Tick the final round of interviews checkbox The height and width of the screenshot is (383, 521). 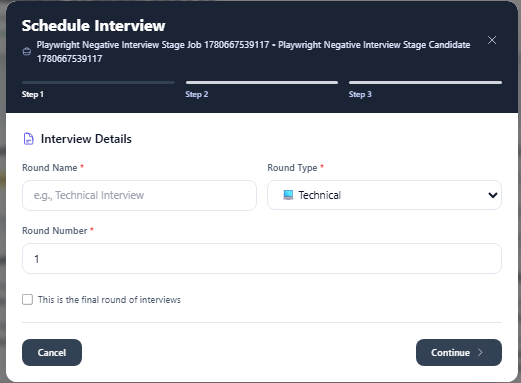coord(27,299)
